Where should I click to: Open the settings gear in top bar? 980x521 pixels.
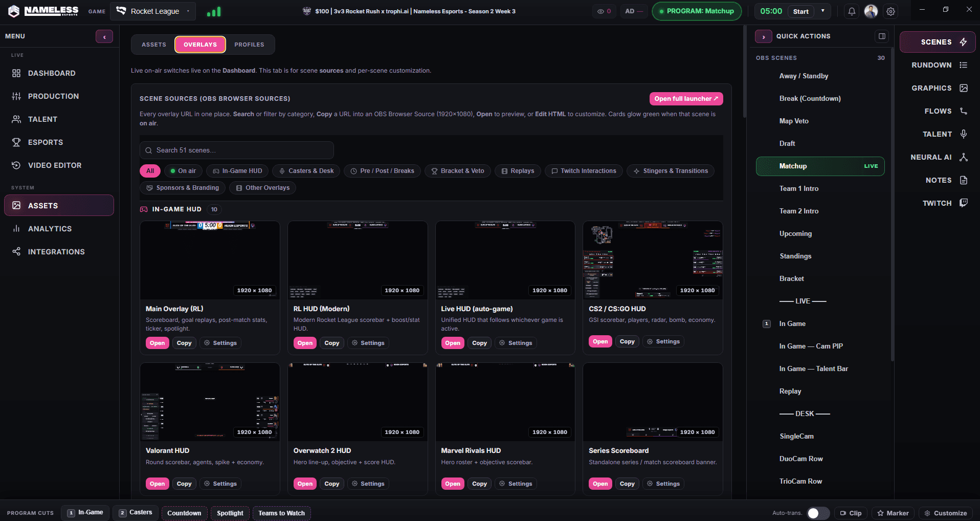(891, 11)
